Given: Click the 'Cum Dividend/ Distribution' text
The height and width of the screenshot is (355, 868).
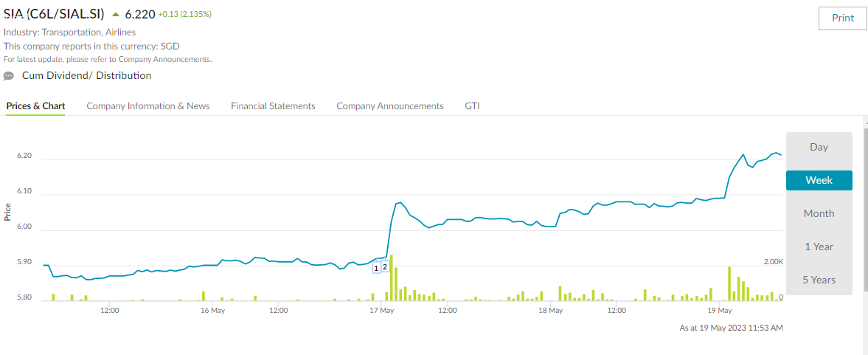Looking at the screenshot, I should 86,75.
